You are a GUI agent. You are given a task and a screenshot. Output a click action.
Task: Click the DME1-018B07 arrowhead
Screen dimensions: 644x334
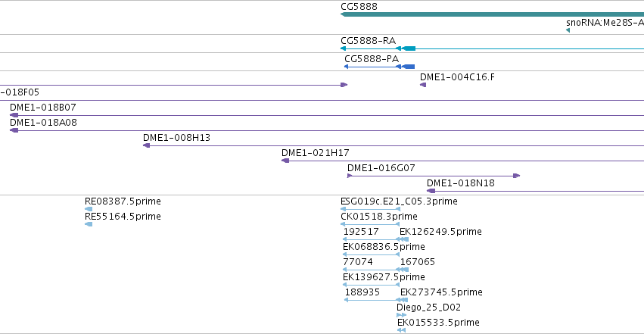pyautogui.click(x=14, y=115)
